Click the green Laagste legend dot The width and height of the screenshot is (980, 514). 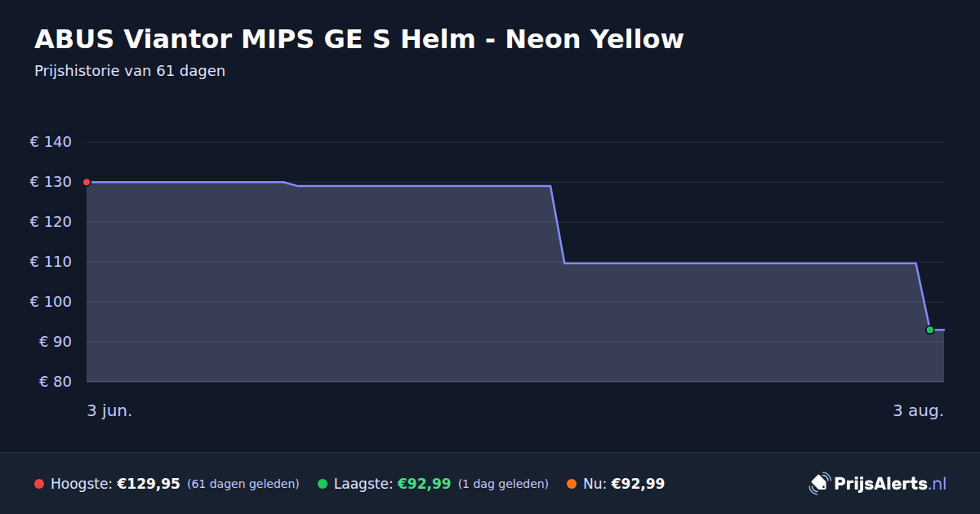[x=323, y=484]
